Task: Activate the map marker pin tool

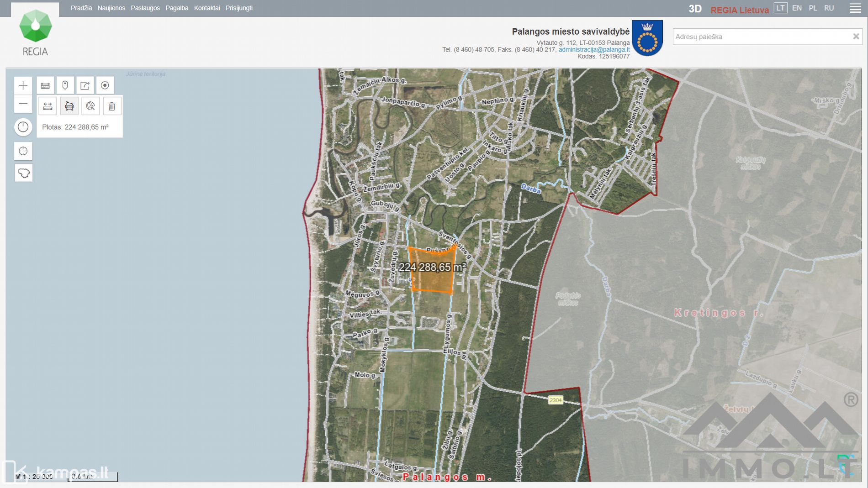Action: (65, 85)
